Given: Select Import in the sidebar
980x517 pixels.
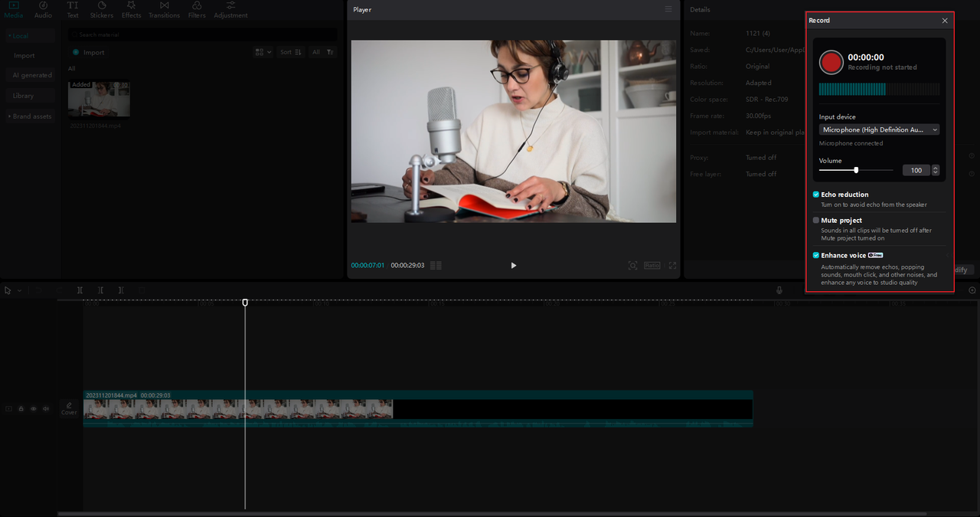Looking at the screenshot, I should [24, 55].
